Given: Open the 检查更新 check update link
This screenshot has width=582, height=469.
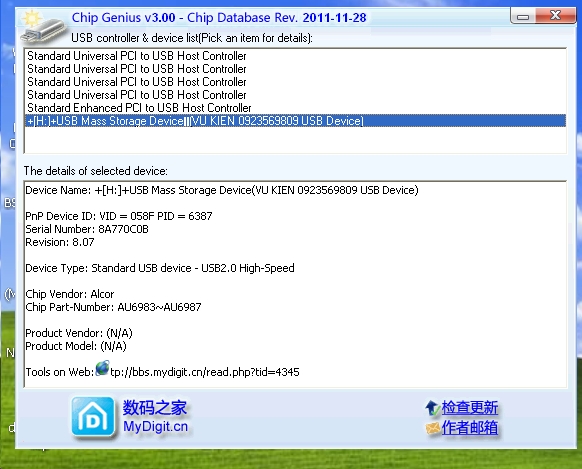Looking at the screenshot, I should pos(470,407).
